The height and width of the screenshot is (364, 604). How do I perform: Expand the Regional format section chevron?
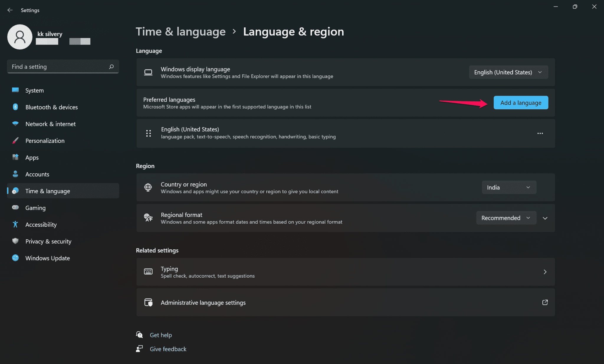(x=545, y=218)
